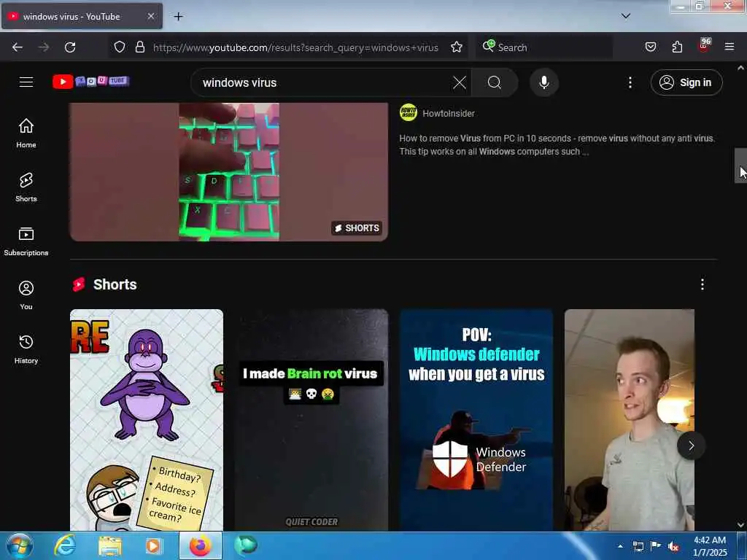Show hidden system tray icons
The image size is (747, 560).
click(620, 546)
